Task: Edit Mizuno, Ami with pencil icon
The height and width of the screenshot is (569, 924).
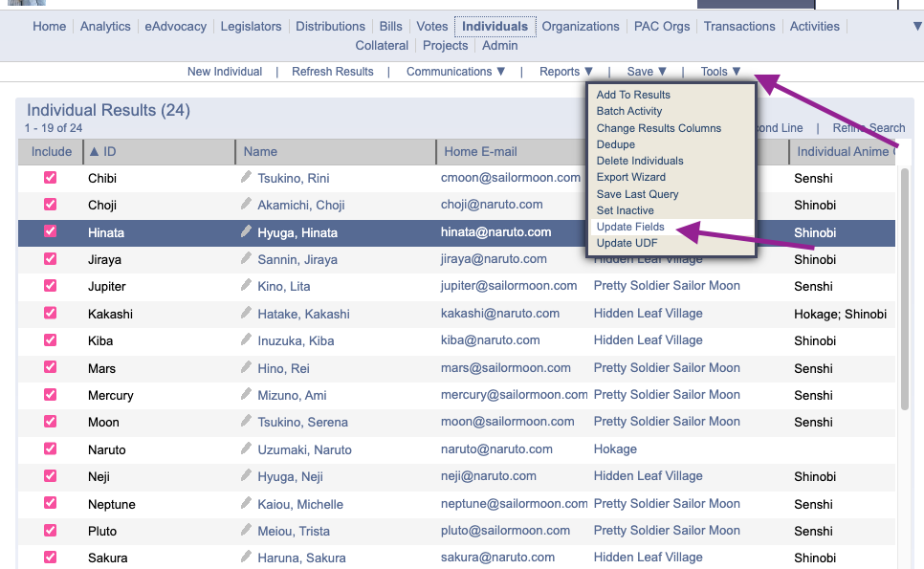Action: pyautogui.click(x=246, y=394)
